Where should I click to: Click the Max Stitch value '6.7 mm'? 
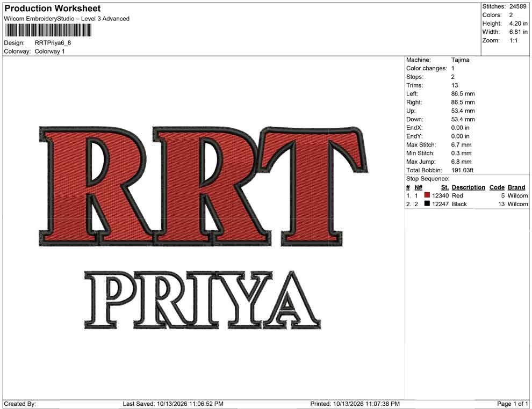(x=462, y=145)
